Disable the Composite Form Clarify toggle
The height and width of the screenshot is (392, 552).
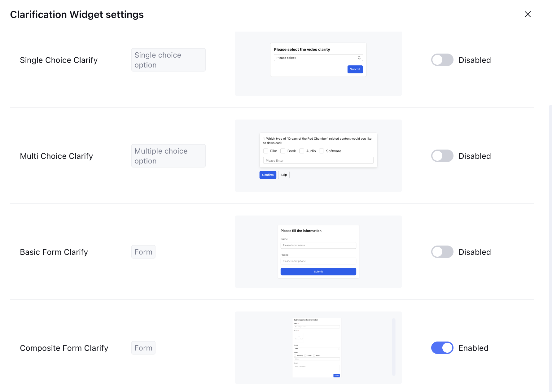point(442,348)
